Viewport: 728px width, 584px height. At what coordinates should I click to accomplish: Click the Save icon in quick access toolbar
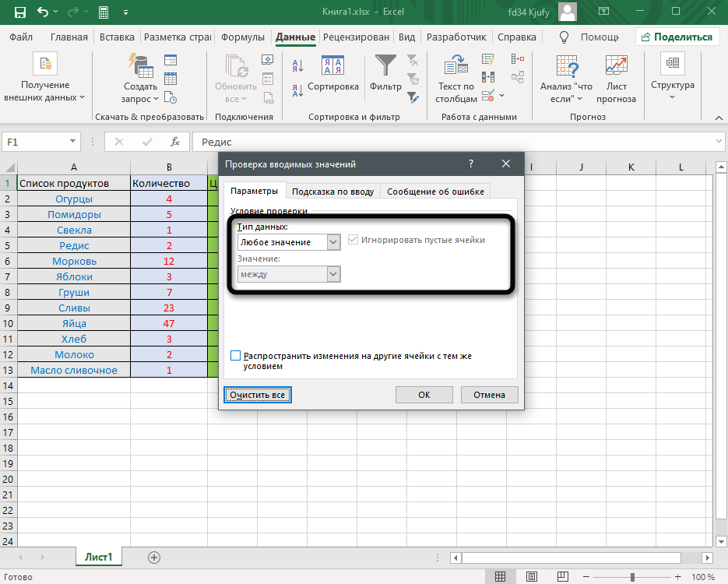19,12
